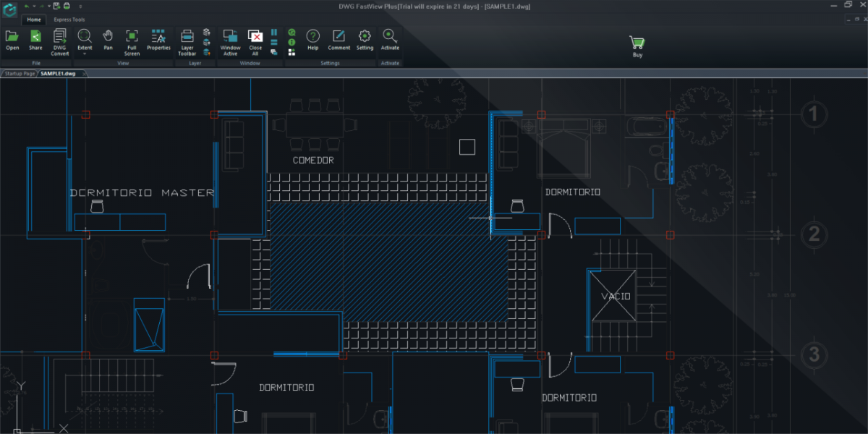Open the Setting gear button

click(x=365, y=36)
